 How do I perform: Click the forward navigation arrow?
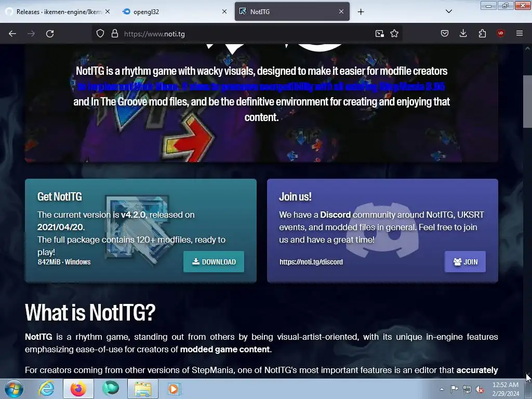click(x=31, y=34)
